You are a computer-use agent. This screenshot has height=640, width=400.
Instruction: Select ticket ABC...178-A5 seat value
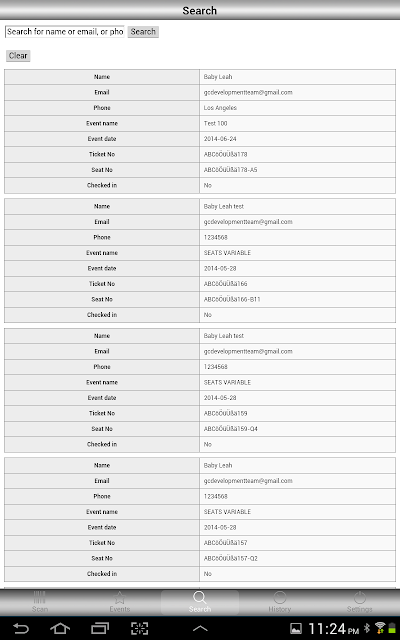pos(231,170)
